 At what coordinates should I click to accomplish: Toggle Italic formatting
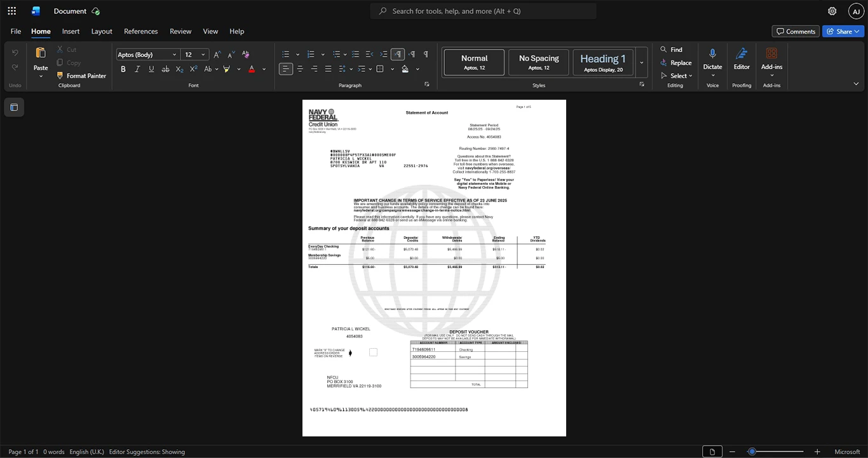coord(137,69)
